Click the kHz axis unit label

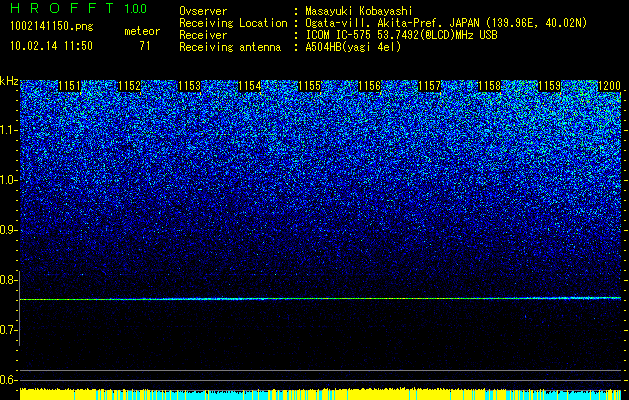click(x=9, y=81)
